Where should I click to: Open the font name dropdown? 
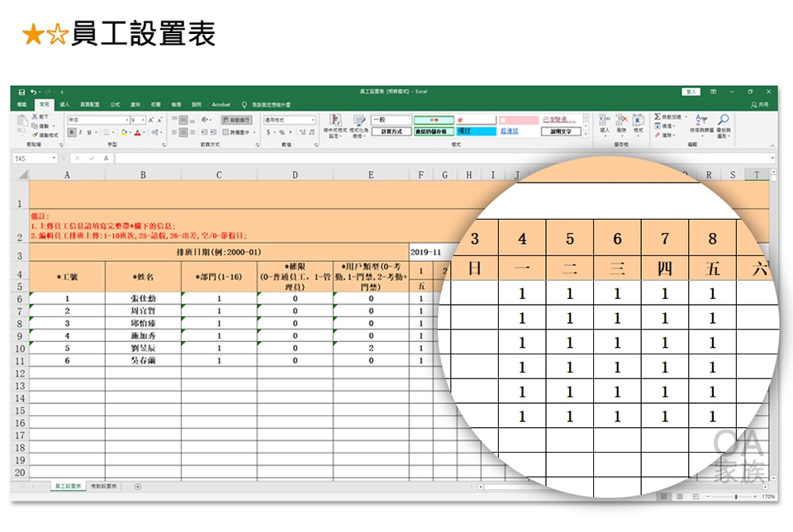(125, 120)
